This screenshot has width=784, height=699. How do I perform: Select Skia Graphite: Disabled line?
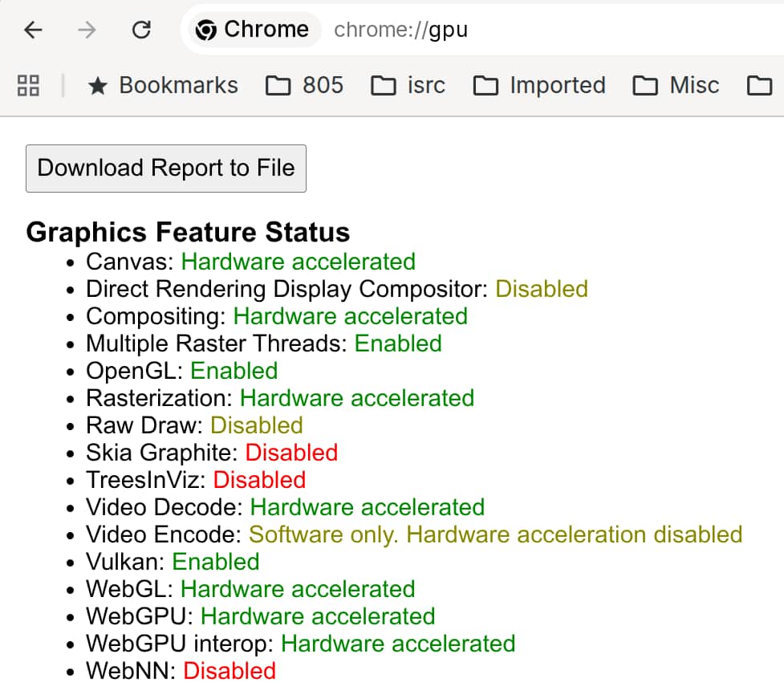click(212, 453)
